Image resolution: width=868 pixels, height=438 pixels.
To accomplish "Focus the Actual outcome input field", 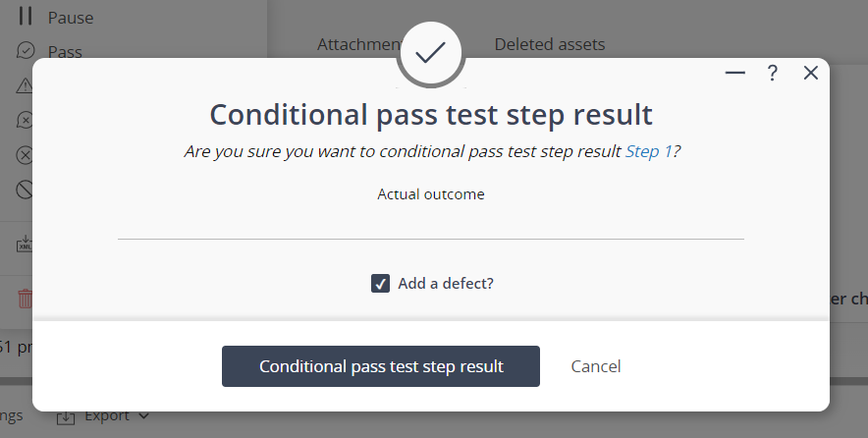I will pyautogui.click(x=431, y=224).
